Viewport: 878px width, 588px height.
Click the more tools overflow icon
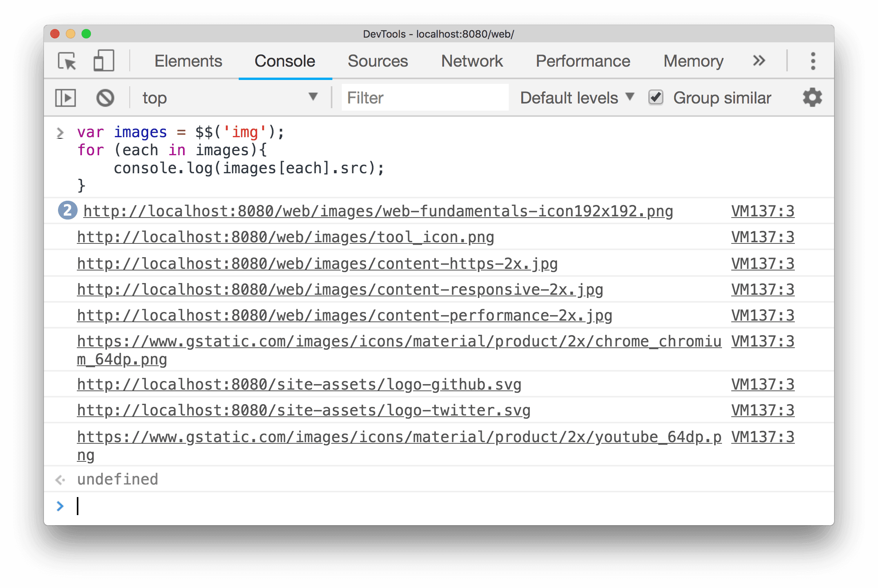tap(758, 60)
